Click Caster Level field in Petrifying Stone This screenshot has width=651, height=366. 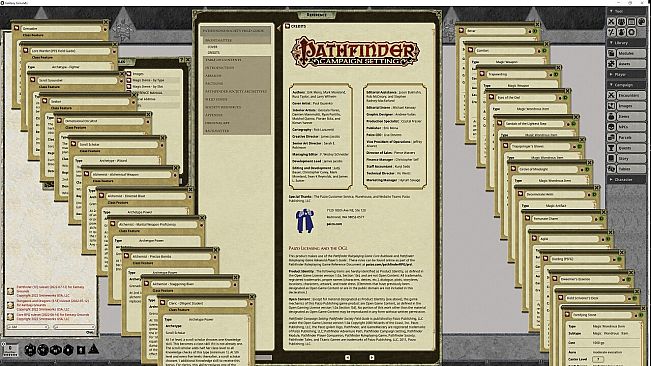pyautogui.click(x=598, y=359)
